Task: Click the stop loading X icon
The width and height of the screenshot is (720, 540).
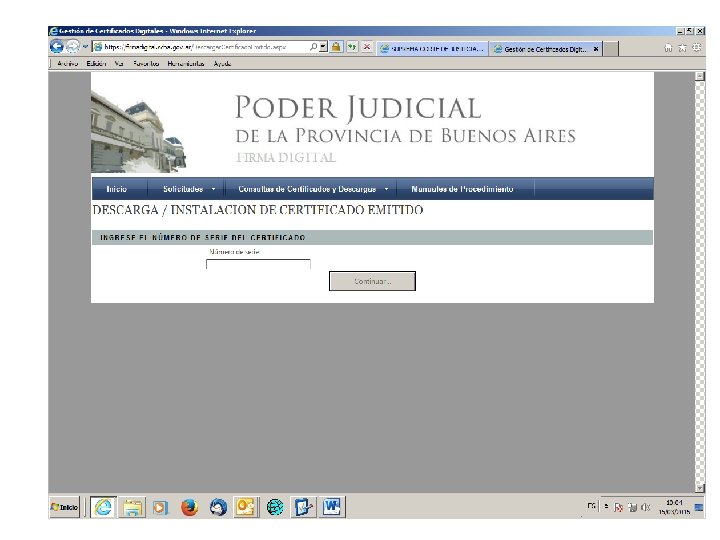Action: (x=367, y=47)
